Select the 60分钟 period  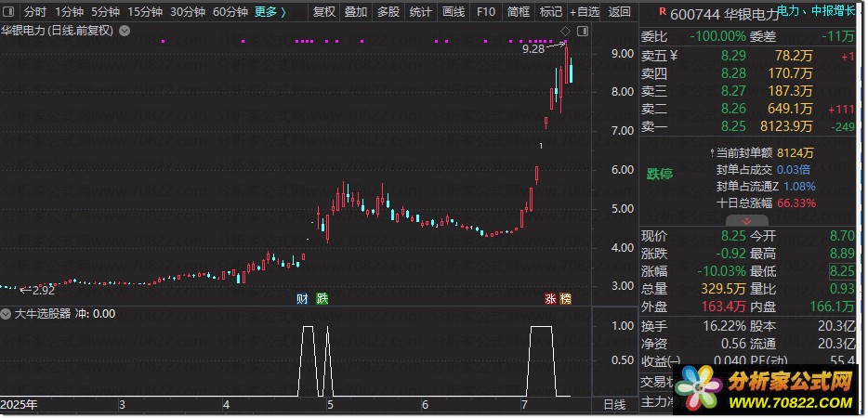[x=230, y=12]
